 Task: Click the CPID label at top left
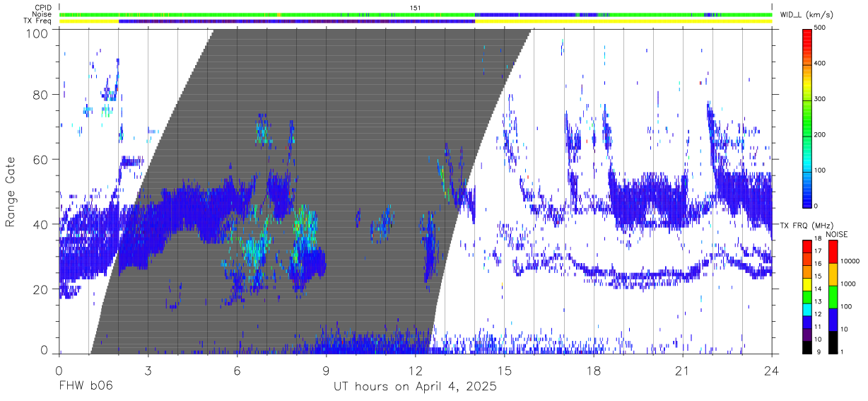[x=42, y=7]
